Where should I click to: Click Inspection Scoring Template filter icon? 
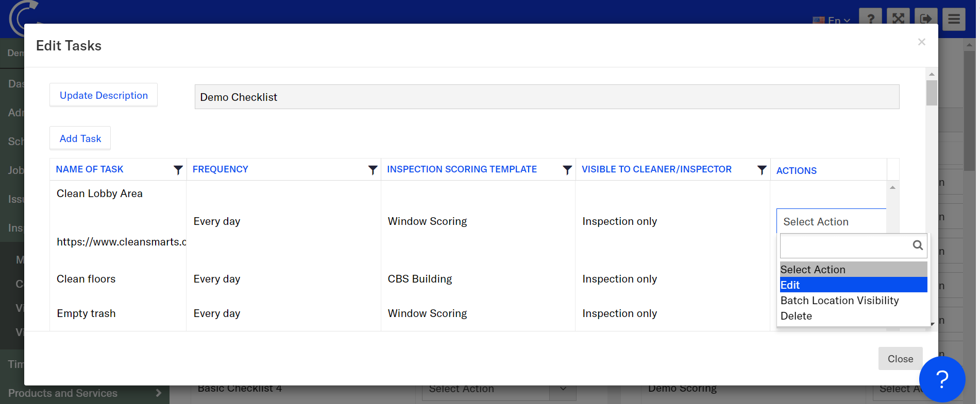[567, 170]
